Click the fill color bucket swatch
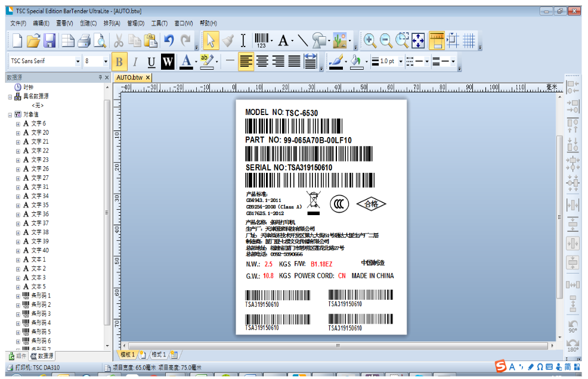 tap(356, 61)
